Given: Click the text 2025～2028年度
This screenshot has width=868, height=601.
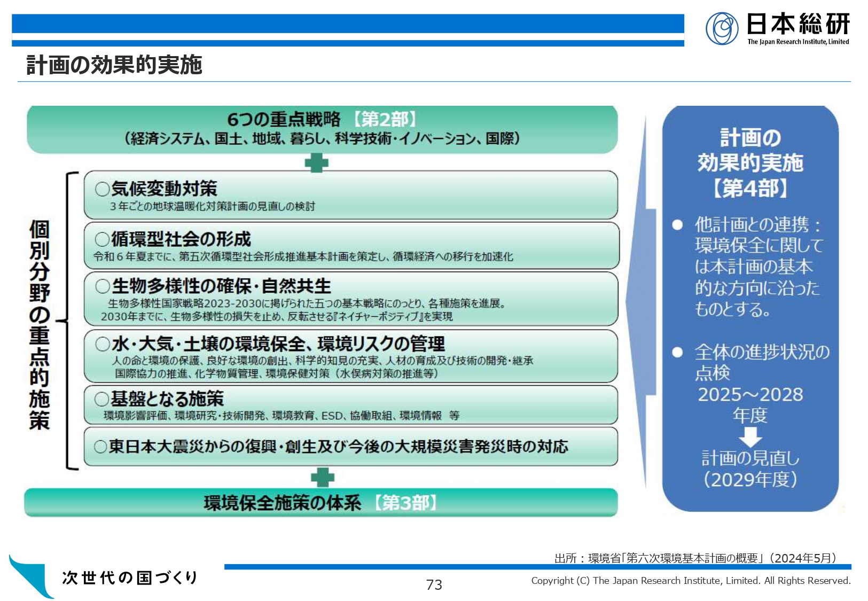Looking at the screenshot, I should 750,405.
